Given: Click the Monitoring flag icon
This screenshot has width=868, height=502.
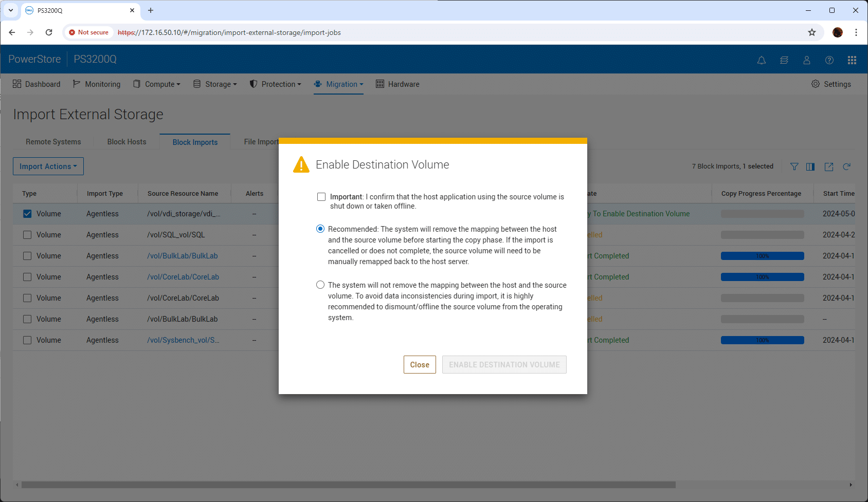Looking at the screenshot, I should [x=77, y=84].
